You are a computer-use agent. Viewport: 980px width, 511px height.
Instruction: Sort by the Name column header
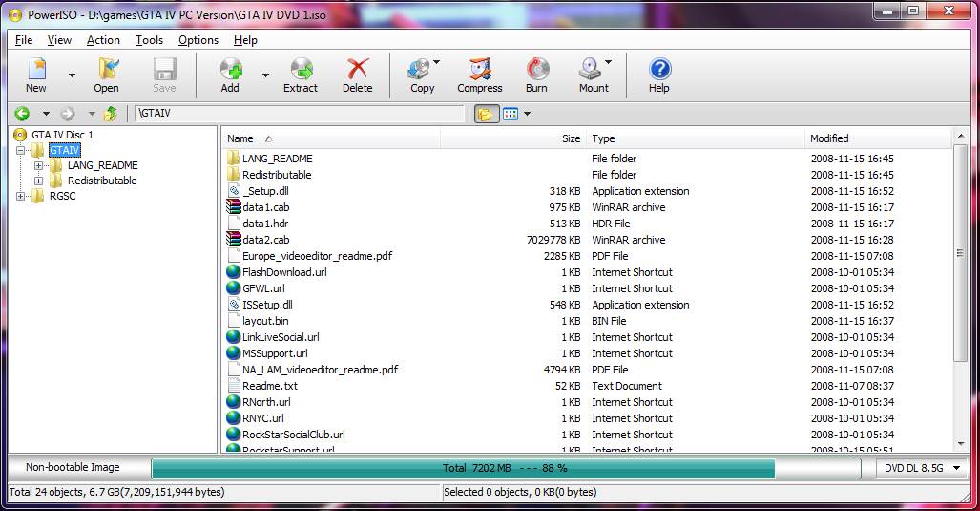[x=330, y=138]
